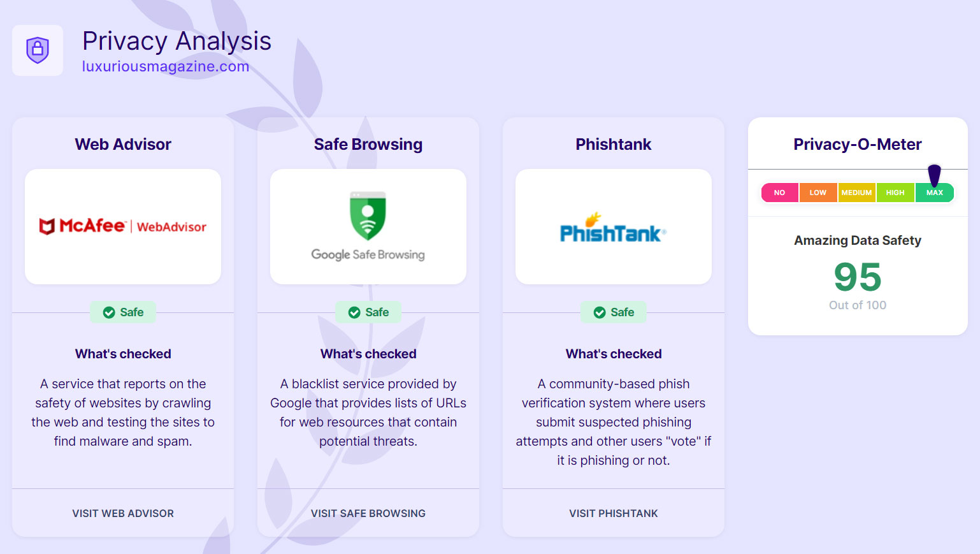The image size is (980, 554).
Task: Select the McAfee WebAdvisor logo
Action: (x=122, y=226)
